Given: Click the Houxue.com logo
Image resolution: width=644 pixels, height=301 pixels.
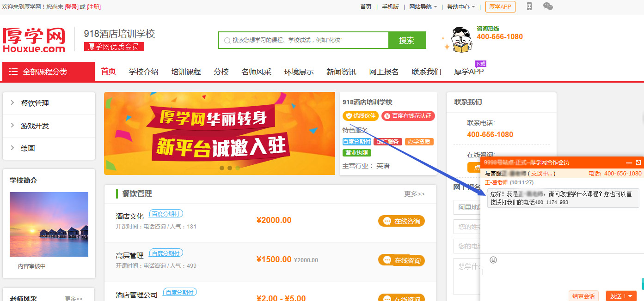Looking at the screenshot, I should pyautogui.click(x=35, y=40).
